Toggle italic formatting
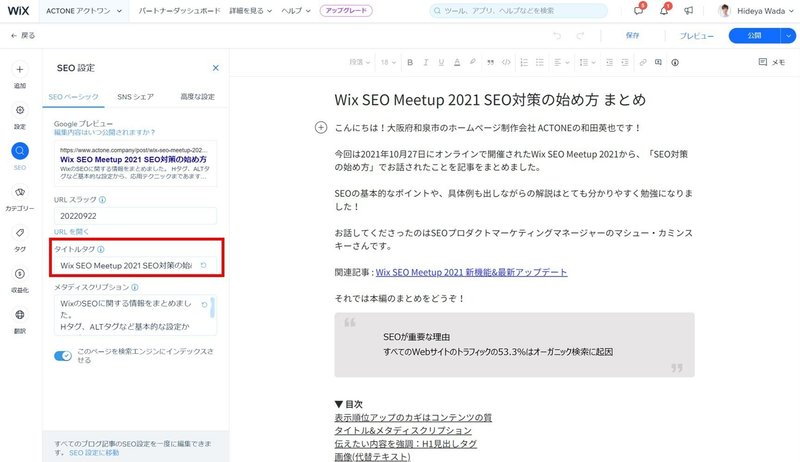This screenshot has height=462, width=800. coord(426,62)
